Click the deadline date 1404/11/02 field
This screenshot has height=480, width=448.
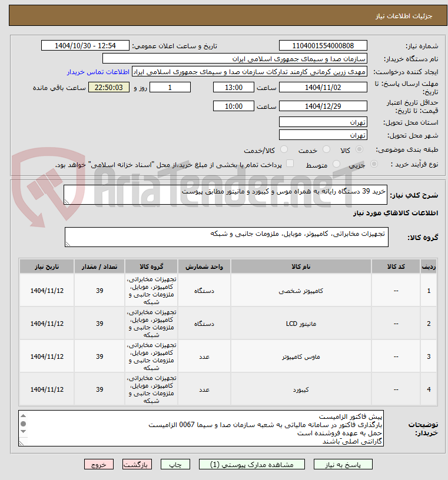pos(323,87)
